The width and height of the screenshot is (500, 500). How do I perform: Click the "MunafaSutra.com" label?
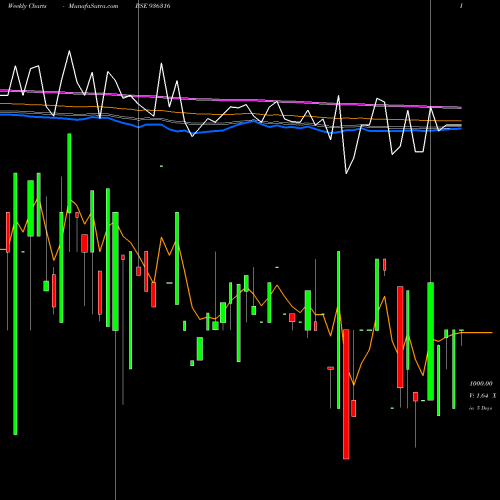[x=93, y=6]
